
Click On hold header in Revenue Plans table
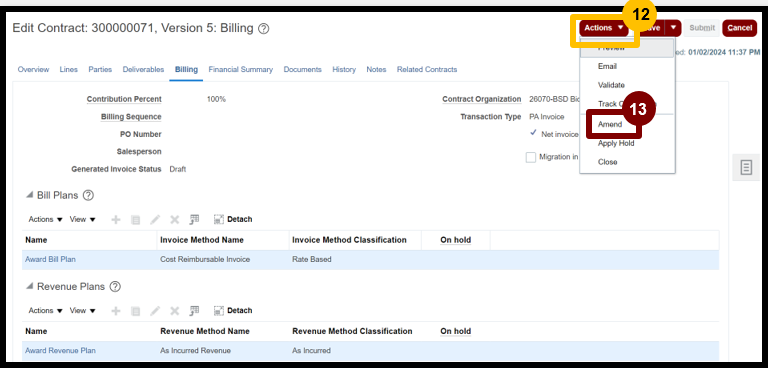[456, 331]
